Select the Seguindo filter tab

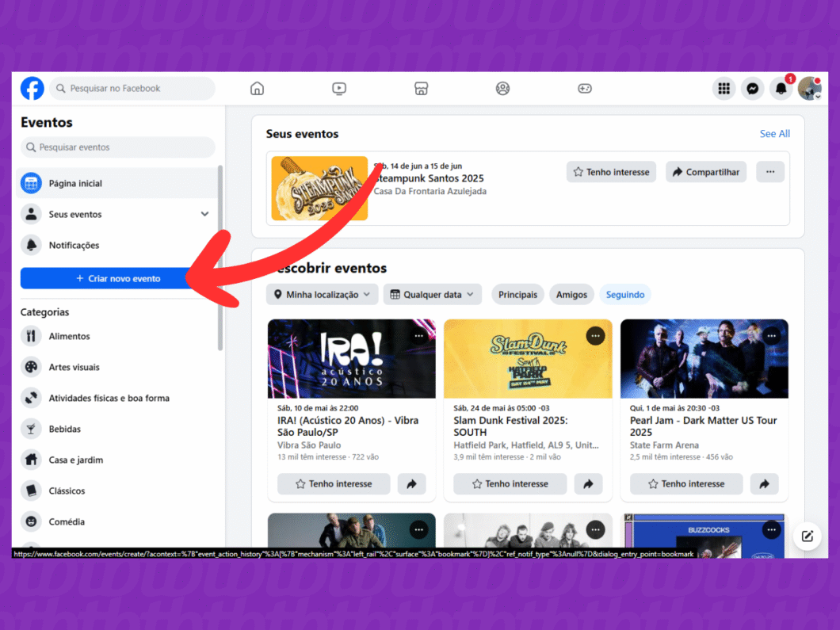point(625,295)
